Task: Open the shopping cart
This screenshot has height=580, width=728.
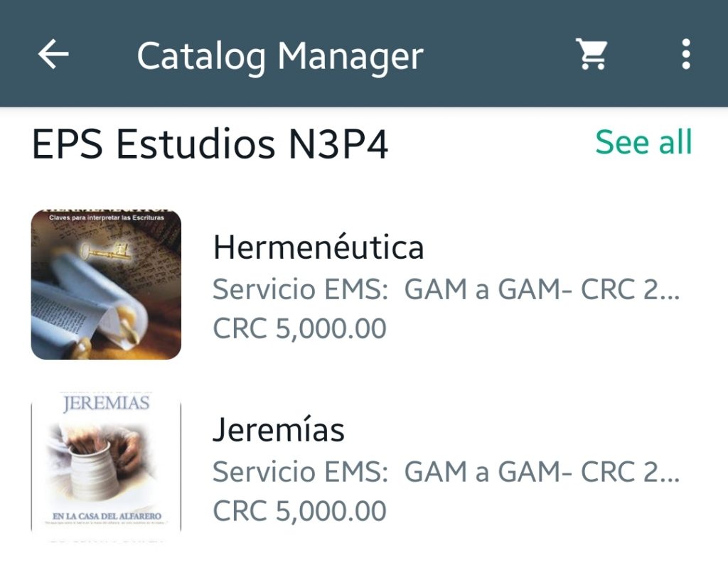Action: 591,54
